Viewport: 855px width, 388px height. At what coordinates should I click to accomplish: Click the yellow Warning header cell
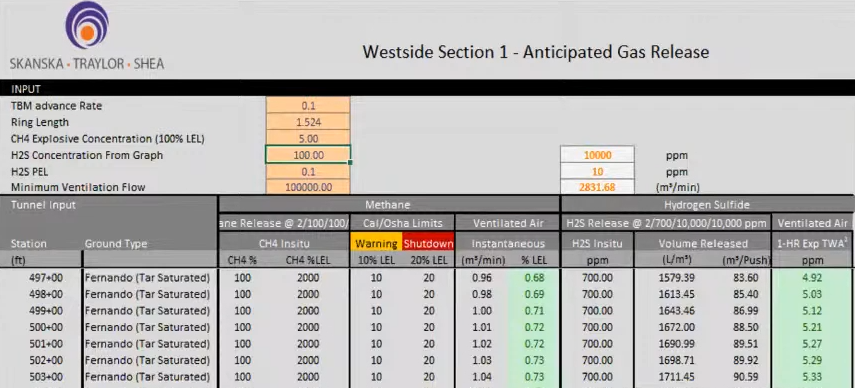376,244
